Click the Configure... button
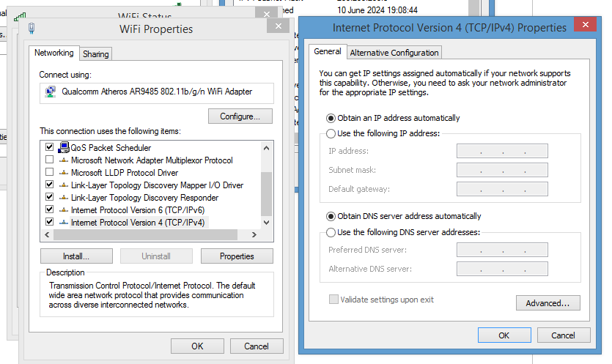The image size is (612, 364). tap(240, 116)
